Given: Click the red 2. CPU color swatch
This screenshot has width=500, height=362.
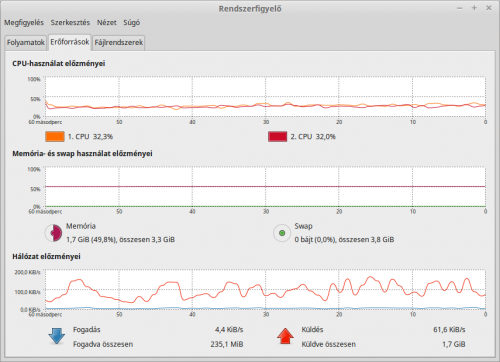Looking at the screenshot, I should click(x=277, y=137).
